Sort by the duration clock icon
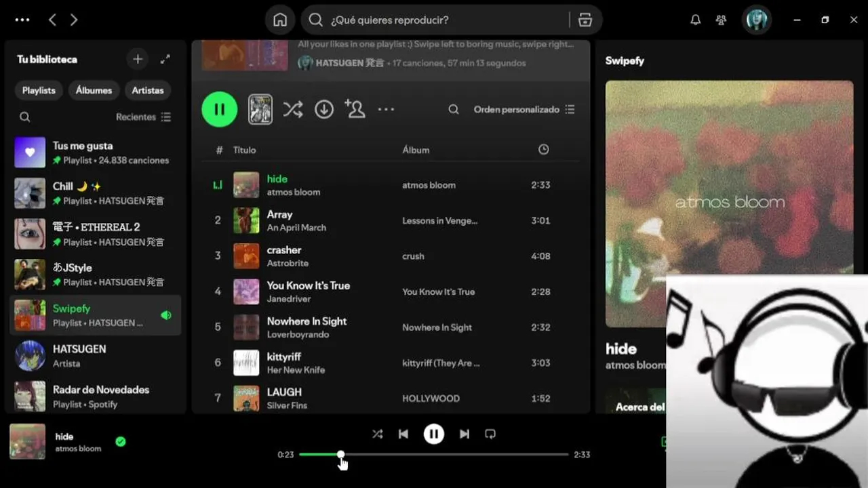Screen dimensions: 868x488 pos(543,150)
